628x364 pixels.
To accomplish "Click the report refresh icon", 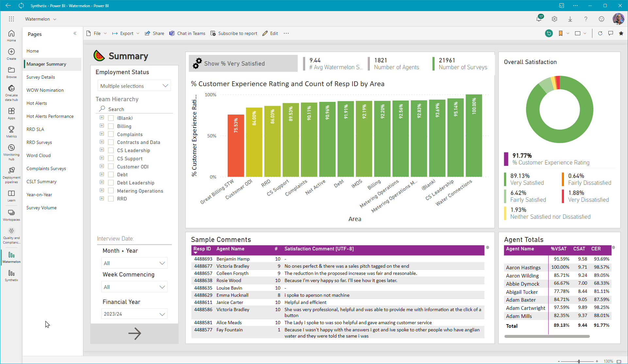I will tap(600, 33).
